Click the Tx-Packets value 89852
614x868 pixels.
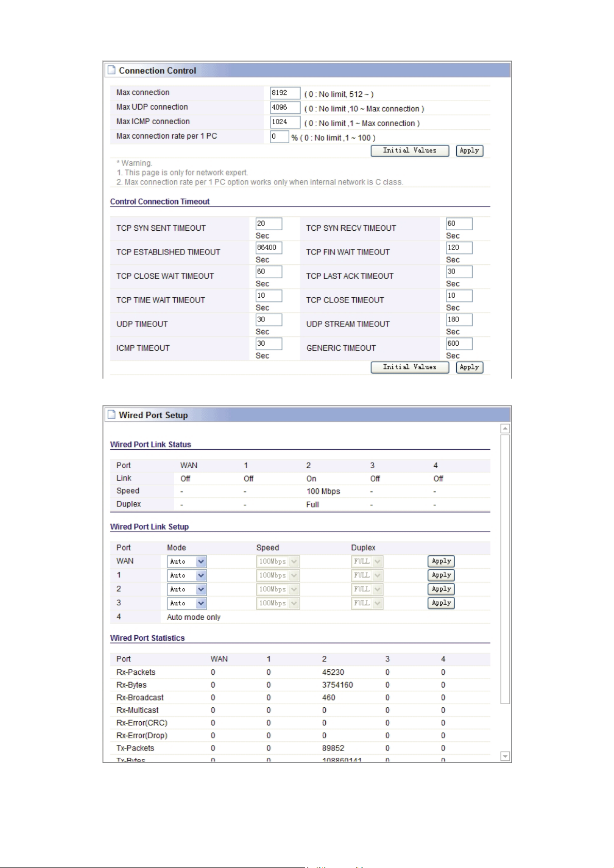[333, 748]
